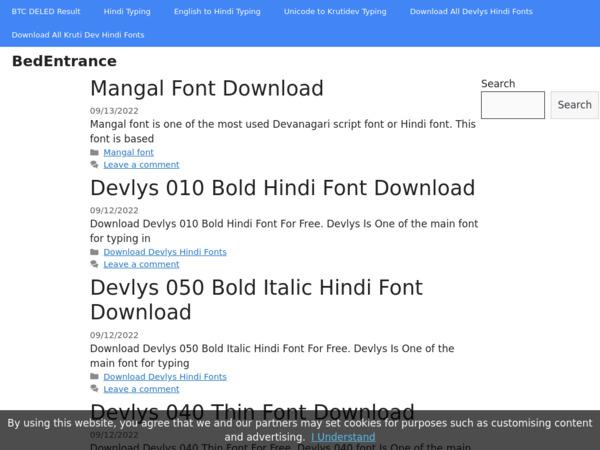The height and width of the screenshot is (450, 600).
Task: Leave a comment on Devlys 010 Bold post
Action: [x=141, y=264]
